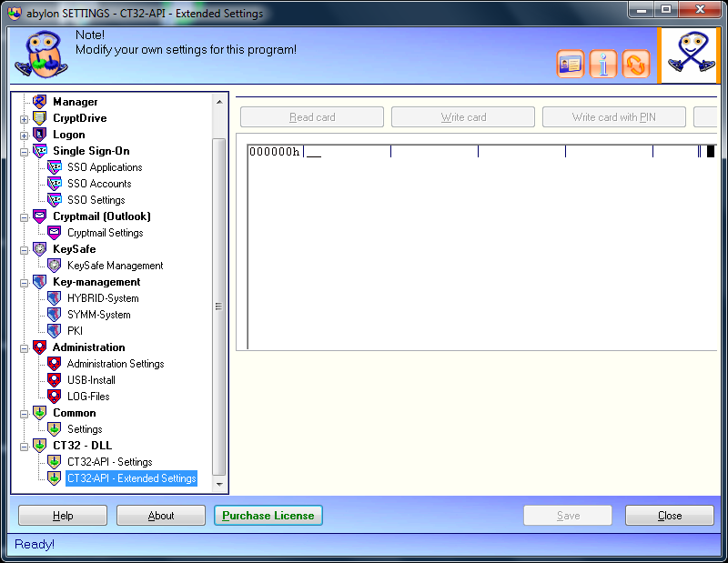The image size is (728, 563).
Task: Collapse the KeySafe node
Action: pyautogui.click(x=25, y=250)
